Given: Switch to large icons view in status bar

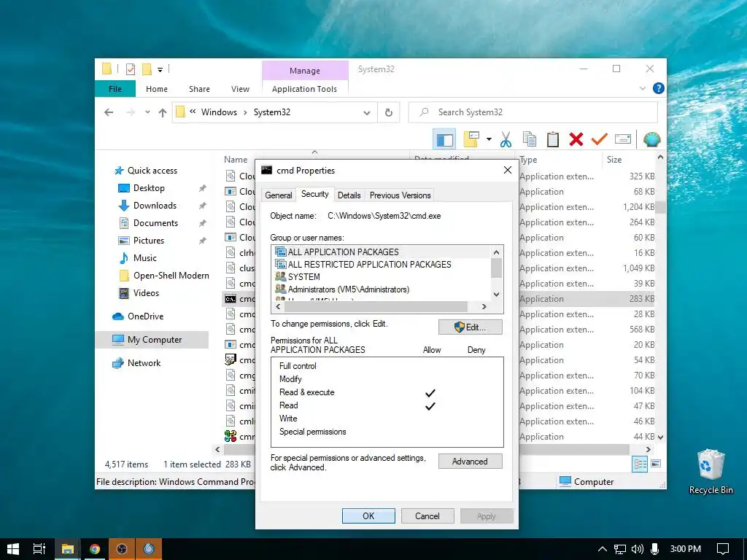Looking at the screenshot, I should 656,463.
